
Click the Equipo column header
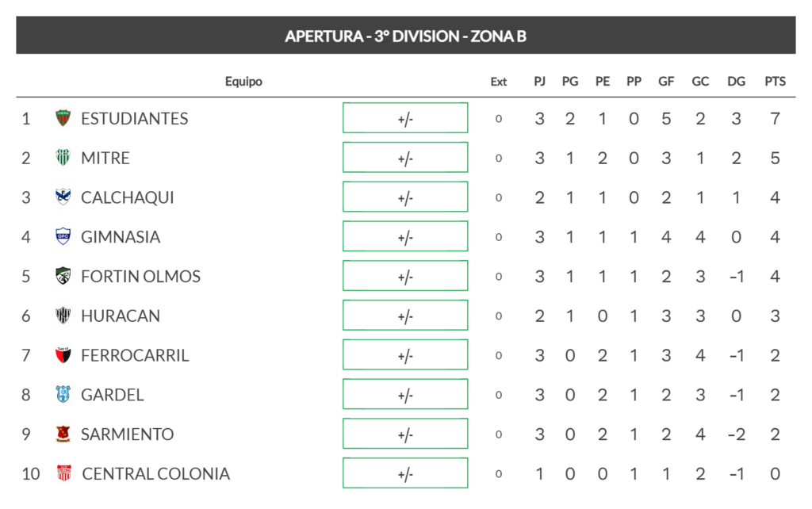pos(243,82)
